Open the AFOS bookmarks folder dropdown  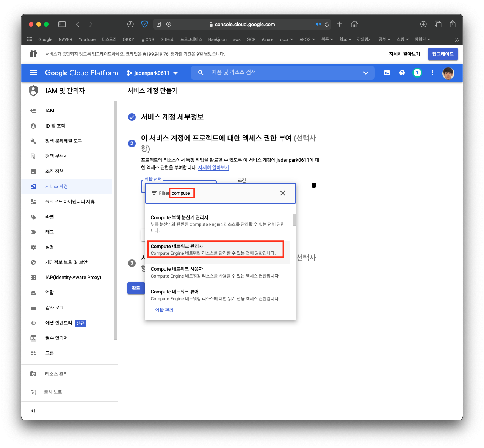click(307, 39)
